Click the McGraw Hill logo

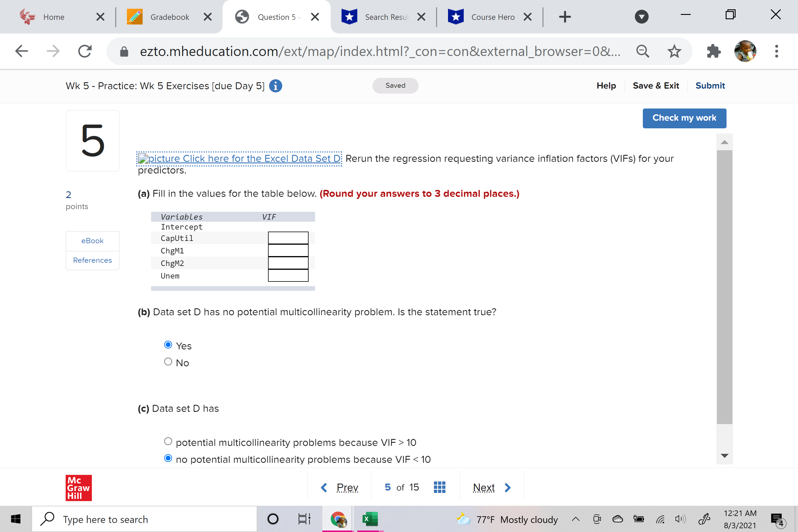78,488
